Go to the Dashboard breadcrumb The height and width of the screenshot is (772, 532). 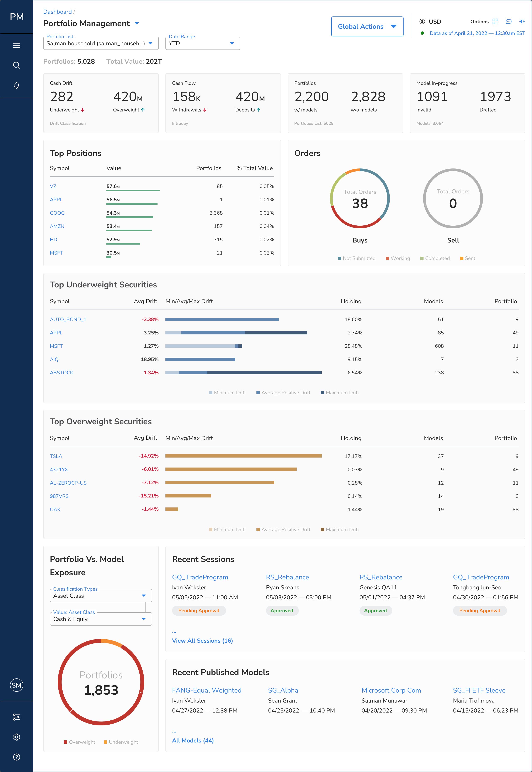(57, 12)
